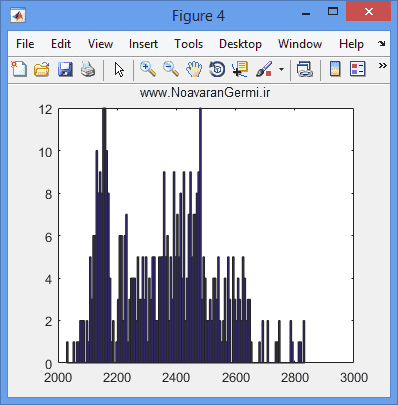Select the Brush data tool
This screenshot has height=405, width=398.
click(x=264, y=69)
